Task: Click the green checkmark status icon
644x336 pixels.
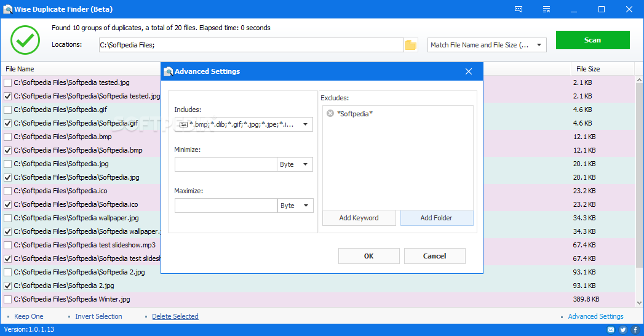Action: click(25, 40)
